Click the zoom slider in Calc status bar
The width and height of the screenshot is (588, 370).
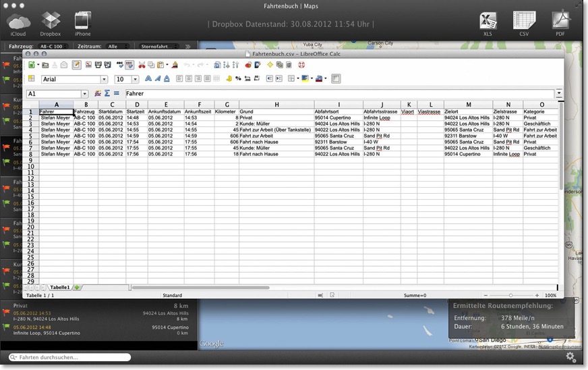click(511, 296)
